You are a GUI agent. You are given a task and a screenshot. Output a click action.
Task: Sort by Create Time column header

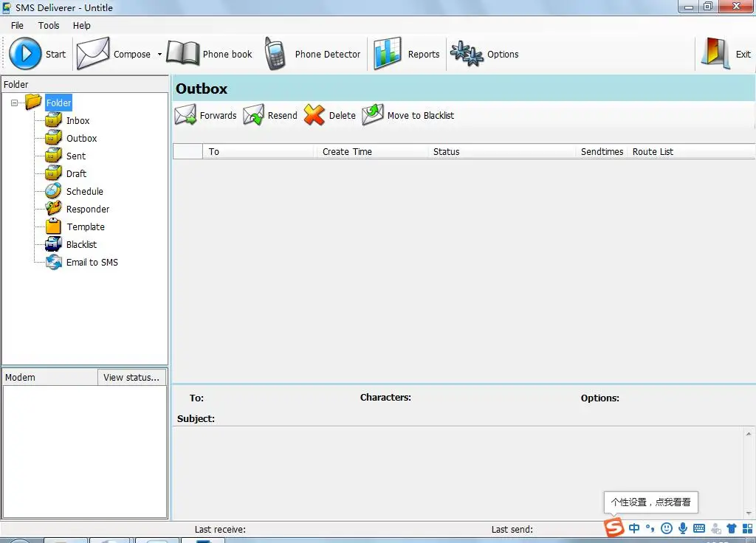pyautogui.click(x=347, y=152)
